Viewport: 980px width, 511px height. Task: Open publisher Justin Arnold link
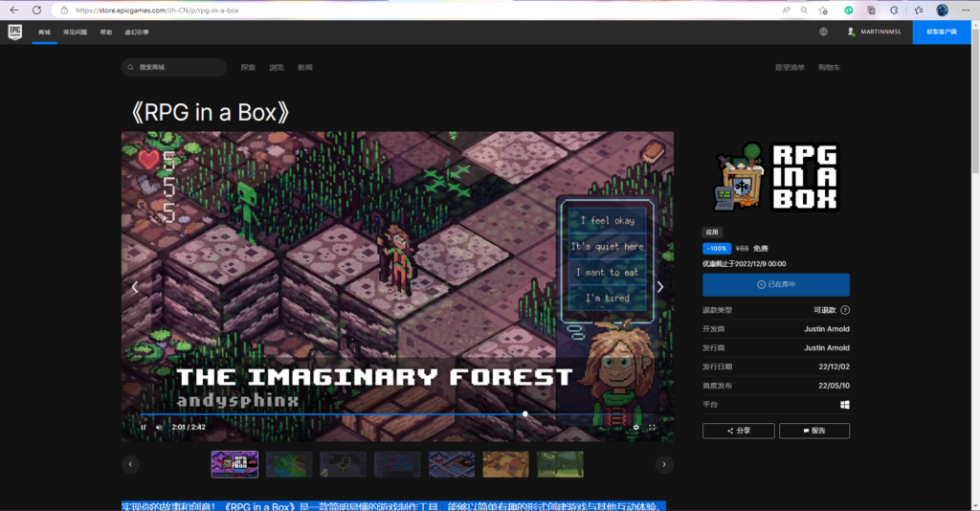(826, 348)
